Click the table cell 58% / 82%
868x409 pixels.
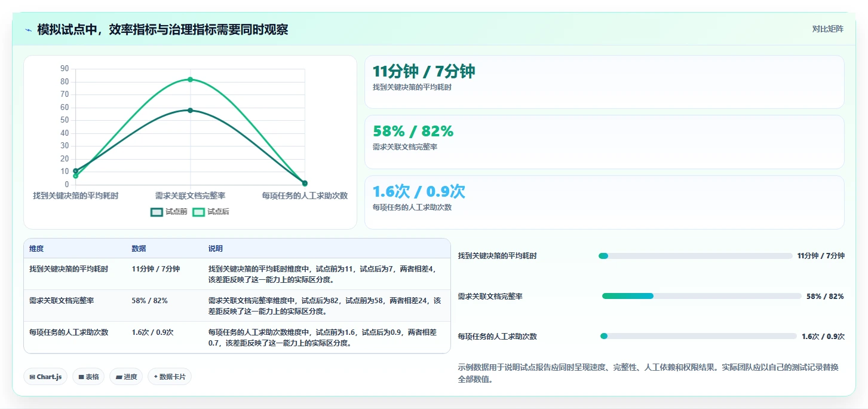coord(150,301)
